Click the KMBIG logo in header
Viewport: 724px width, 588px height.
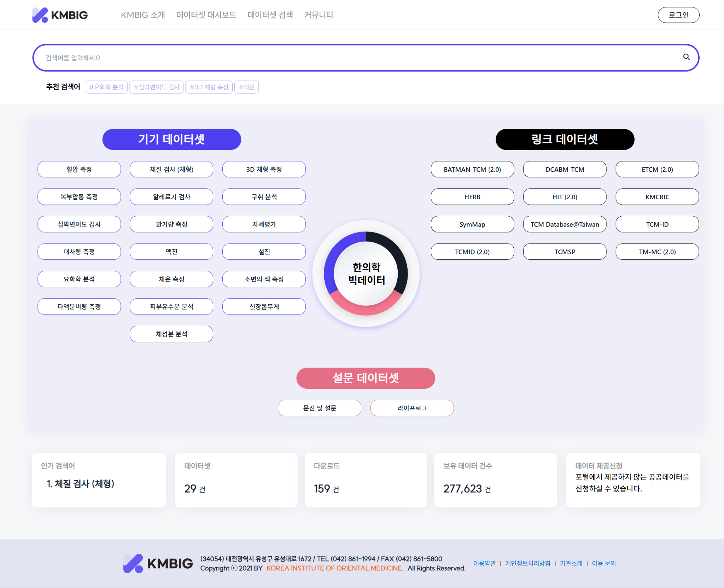pos(60,15)
